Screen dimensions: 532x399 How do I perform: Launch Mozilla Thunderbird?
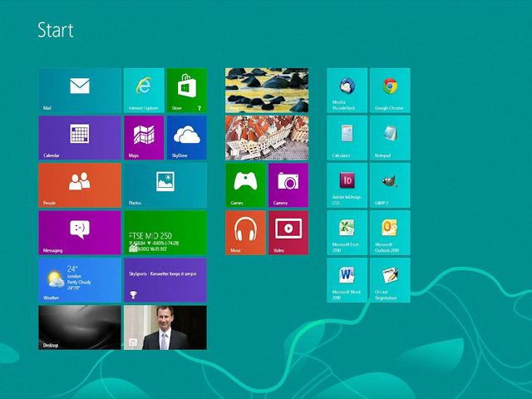point(347,91)
